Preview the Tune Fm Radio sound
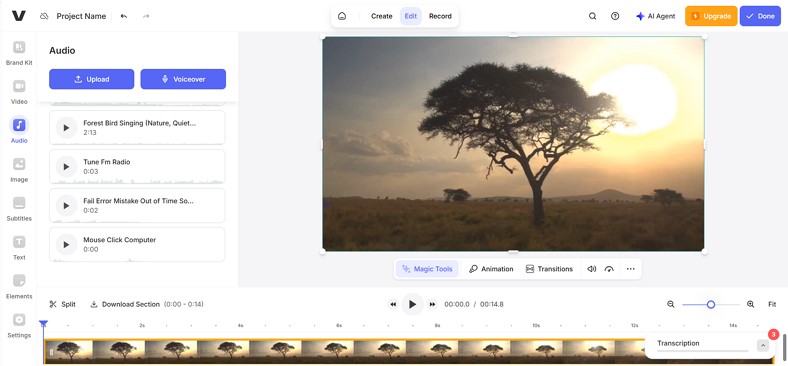The image size is (788, 366). point(66,166)
